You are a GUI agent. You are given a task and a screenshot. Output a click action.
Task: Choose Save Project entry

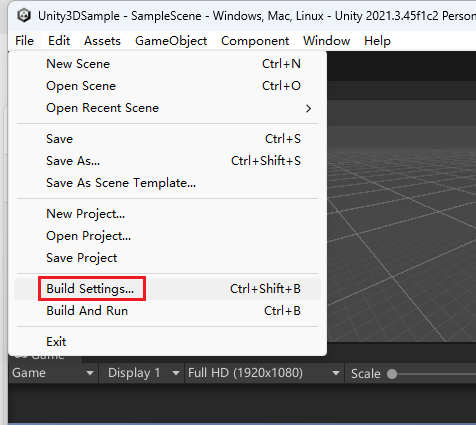pos(167,258)
